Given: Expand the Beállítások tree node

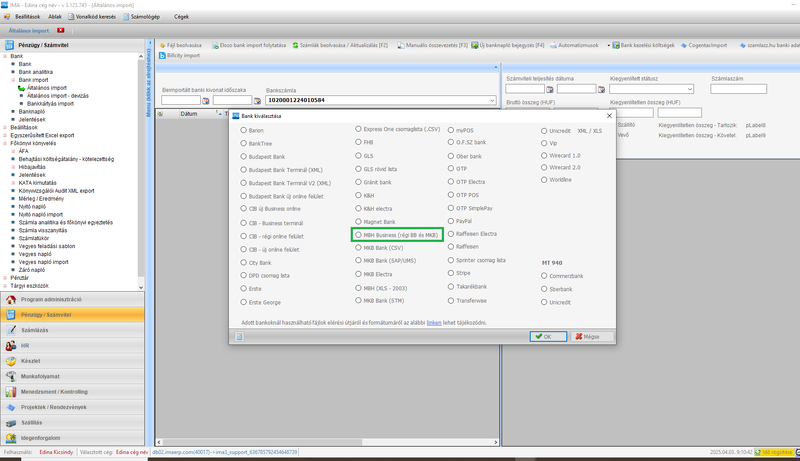Looking at the screenshot, I should tap(5, 127).
